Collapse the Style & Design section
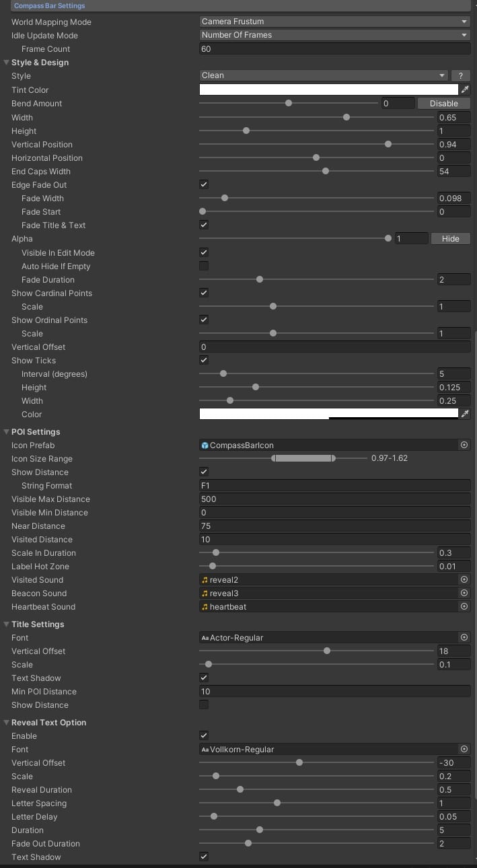Screen dimensions: 477x868 (x=6, y=63)
